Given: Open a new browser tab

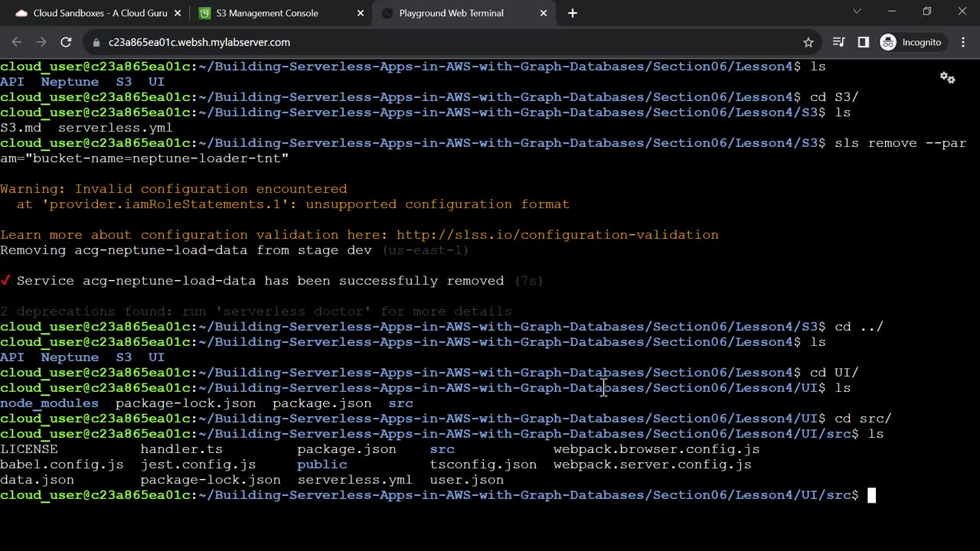Looking at the screenshot, I should [x=572, y=13].
